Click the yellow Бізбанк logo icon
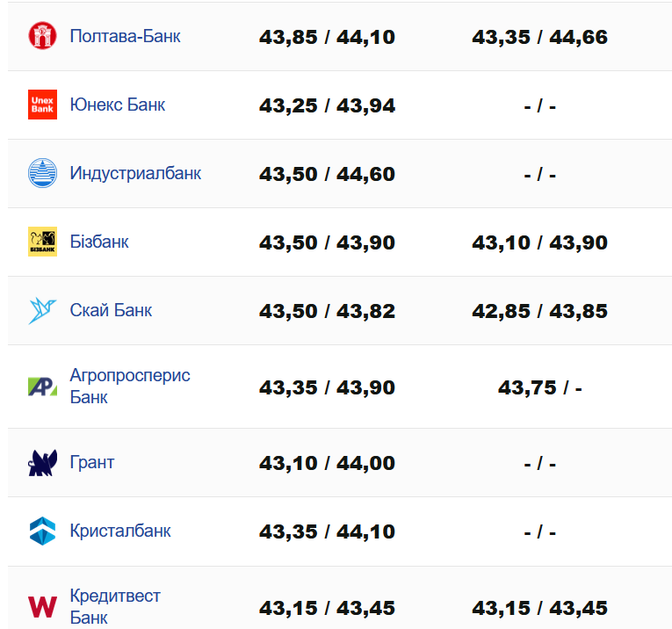Screen dimensions: 672x629 click(x=42, y=242)
